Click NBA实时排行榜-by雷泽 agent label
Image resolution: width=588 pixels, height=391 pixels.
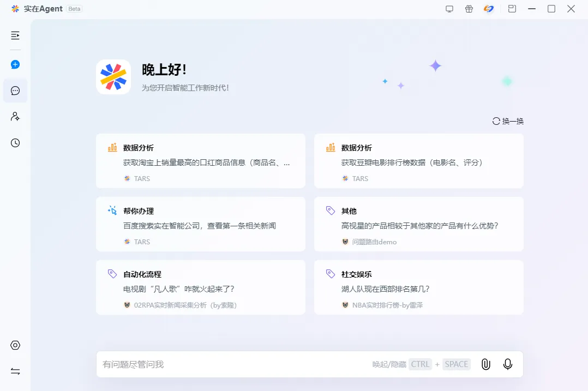click(387, 305)
